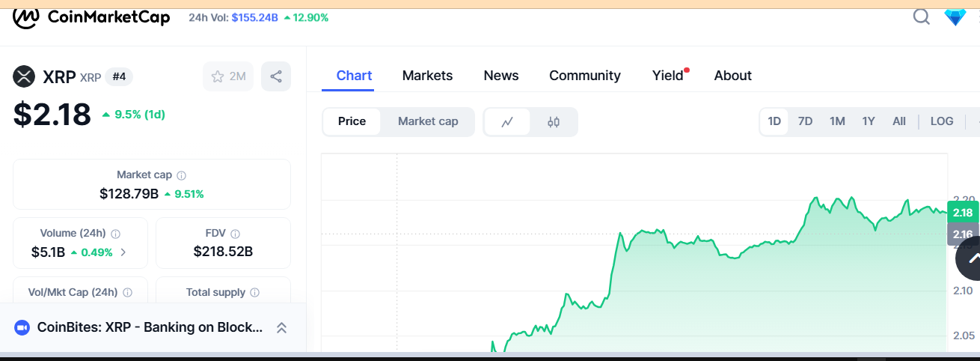Show Vol/Mkt Cap (24h) info icon
This screenshot has height=361, width=980.
[x=128, y=293]
